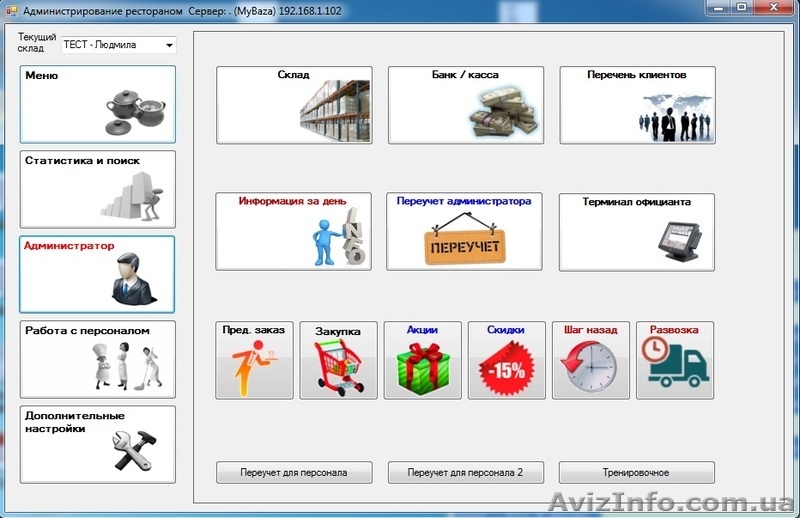
Task: Open Скидки -15% badge icon
Action: (507, 360)
